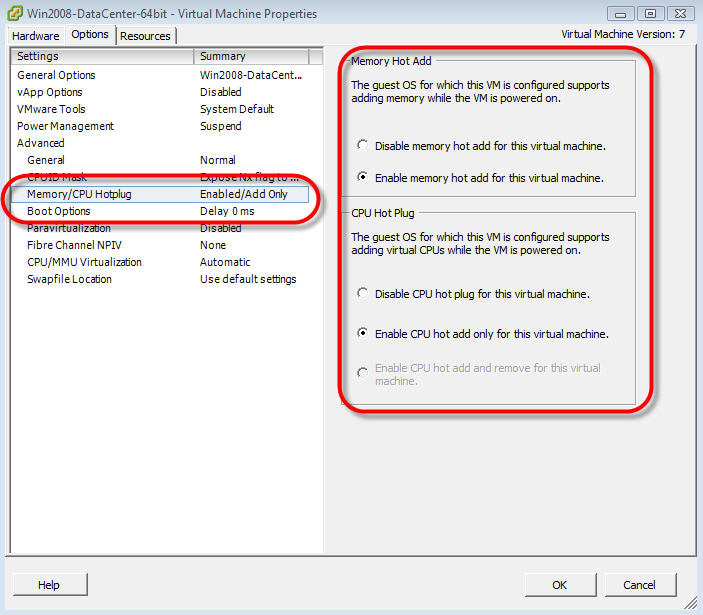Viewport: 703px width, 615px height.
Task: Click the window resize grip corner
Action: (692, 603)
